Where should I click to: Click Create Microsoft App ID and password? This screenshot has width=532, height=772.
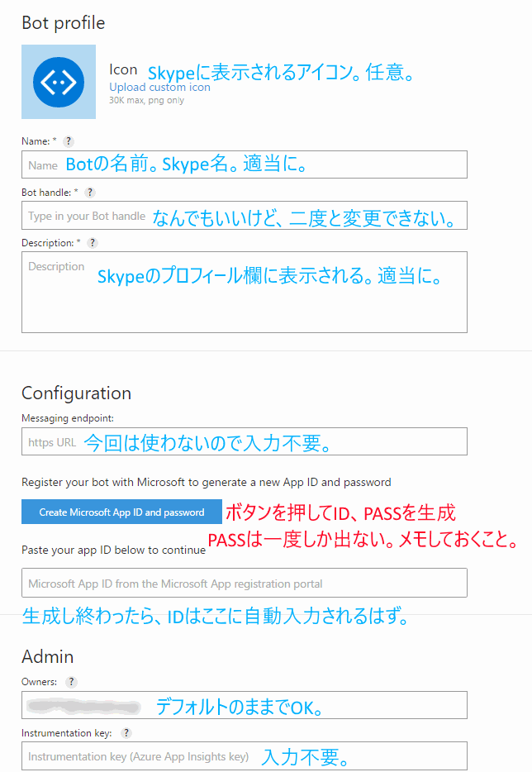pyautogui.click(x=121, y=512)
